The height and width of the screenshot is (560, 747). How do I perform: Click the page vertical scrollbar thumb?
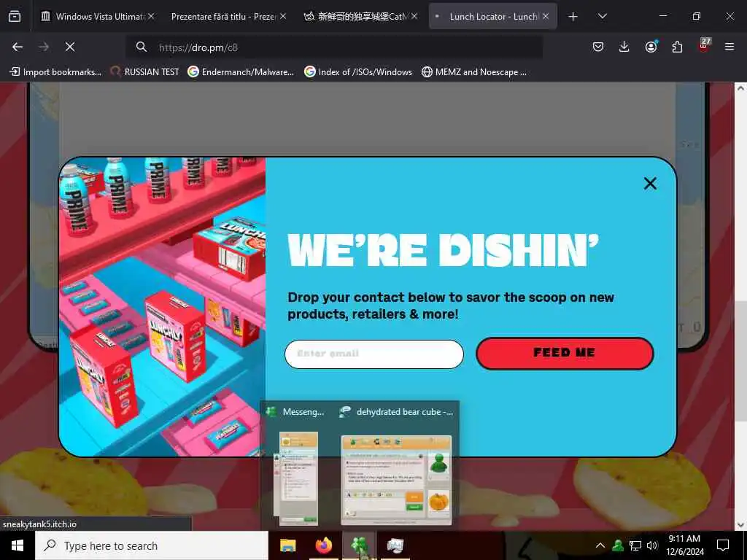(x=740, y=361)
